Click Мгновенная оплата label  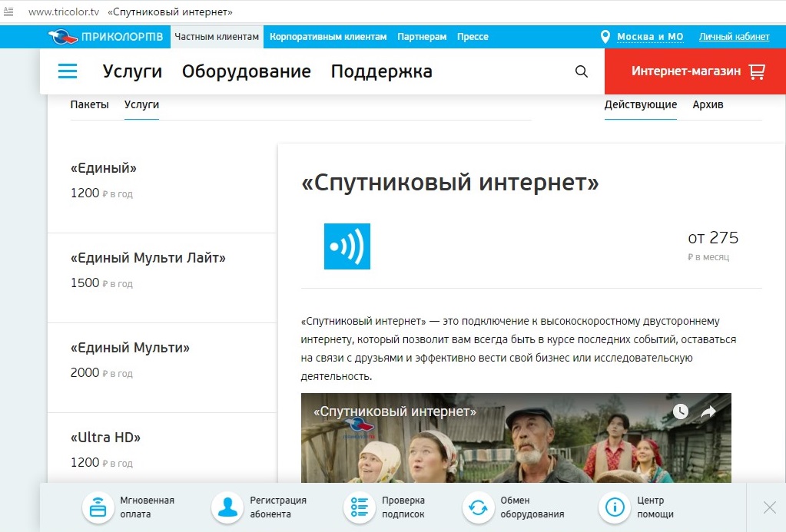click(x=147, y=507)
